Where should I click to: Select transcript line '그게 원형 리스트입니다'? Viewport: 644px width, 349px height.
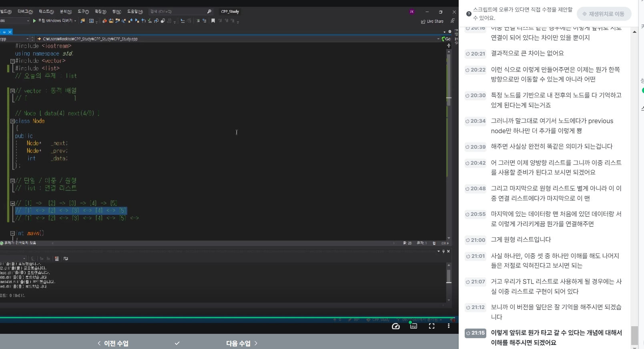(521, 239)
